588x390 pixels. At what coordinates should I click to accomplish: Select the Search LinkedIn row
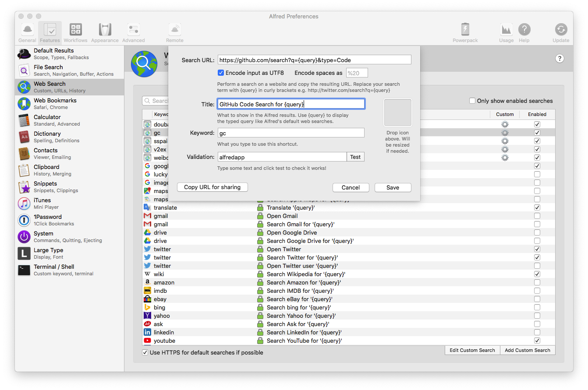[349, 332]
